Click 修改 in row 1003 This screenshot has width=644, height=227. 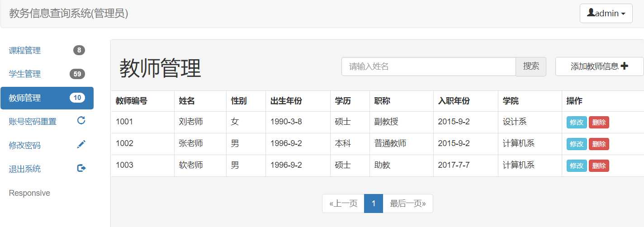click(577, 166)
